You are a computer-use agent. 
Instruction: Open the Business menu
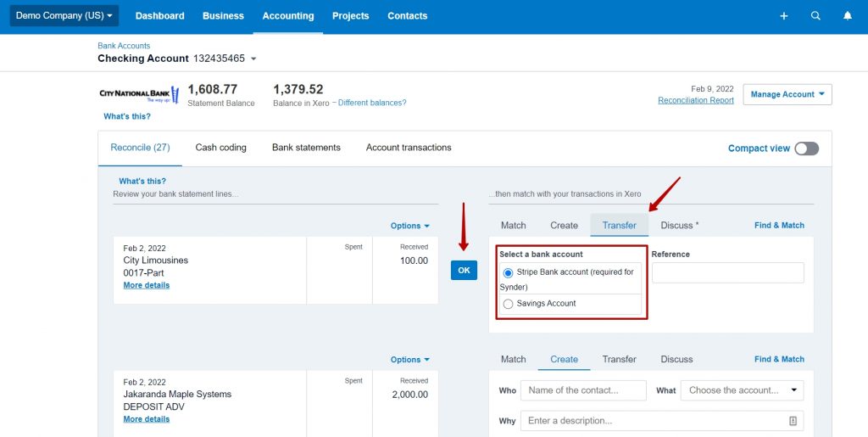coord(223,16)
